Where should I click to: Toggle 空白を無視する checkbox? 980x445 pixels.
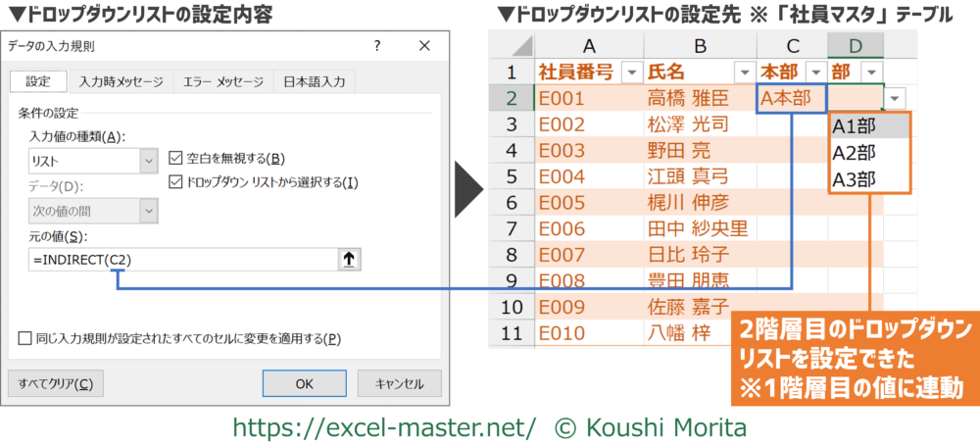(175, 158)
